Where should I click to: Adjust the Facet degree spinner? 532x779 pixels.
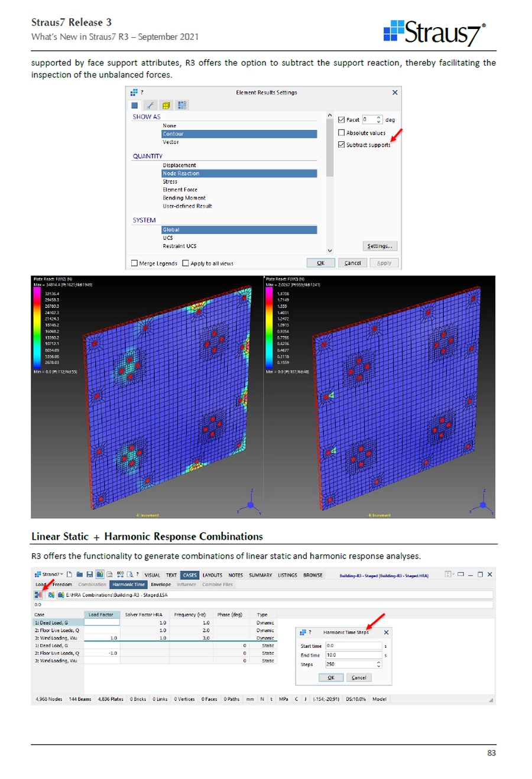point(379,120)
